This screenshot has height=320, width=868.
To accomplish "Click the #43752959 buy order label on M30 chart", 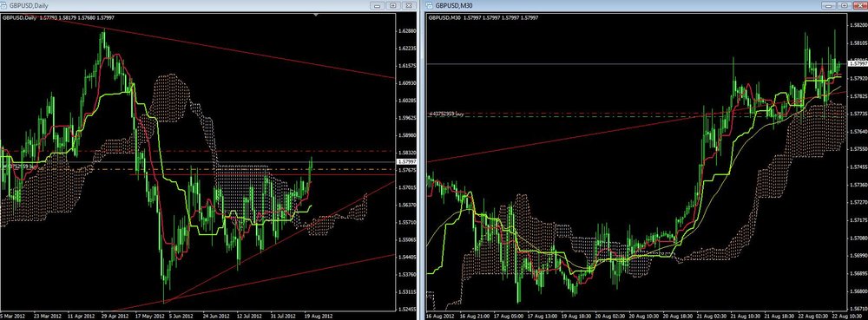I will click(446, 114).
